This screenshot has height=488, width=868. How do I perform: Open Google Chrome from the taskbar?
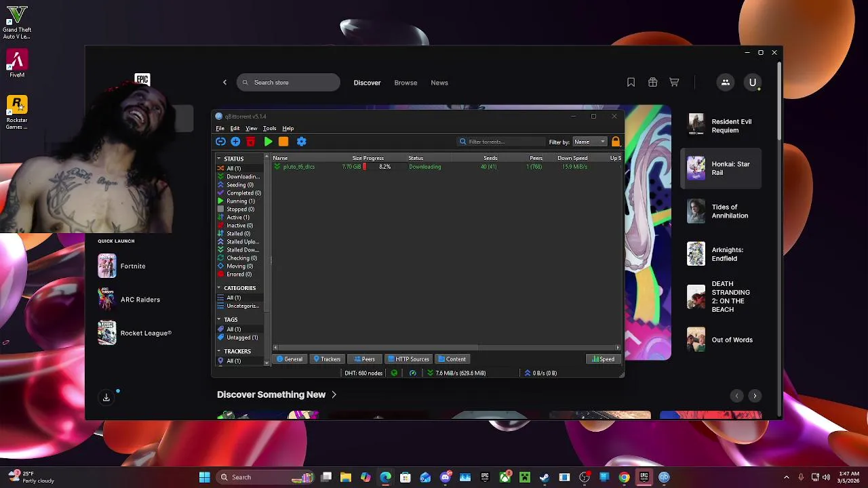click(x=624, y=477)
